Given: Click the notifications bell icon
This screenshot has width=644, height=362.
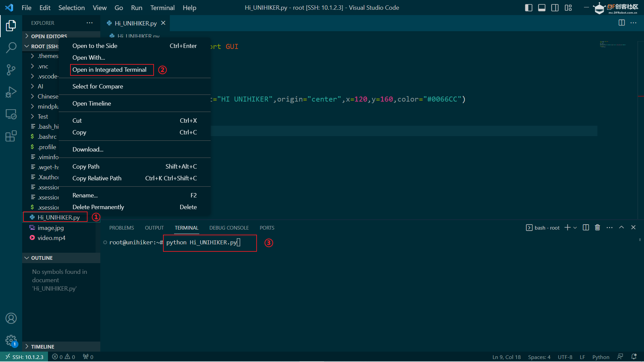Looking at the screenshot, I should (634, 357).
